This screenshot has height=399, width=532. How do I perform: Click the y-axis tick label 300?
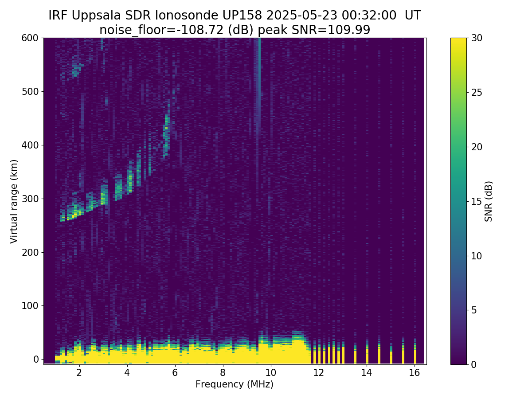[x=30, y=199]
